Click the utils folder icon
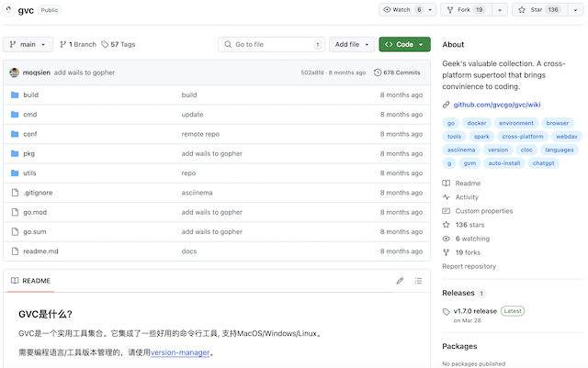588x368 pixels. pos(15,173)
